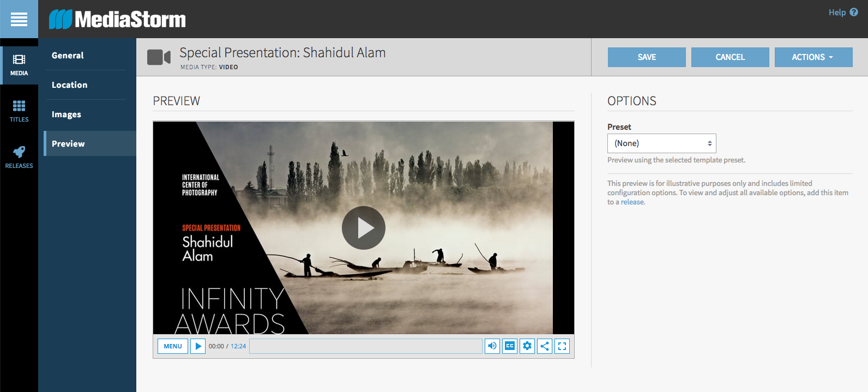Click the MEDIA TYPE: VIDEO label
Image resolution: width=868 pixels, height=392 pixels.
click(209, 67)
